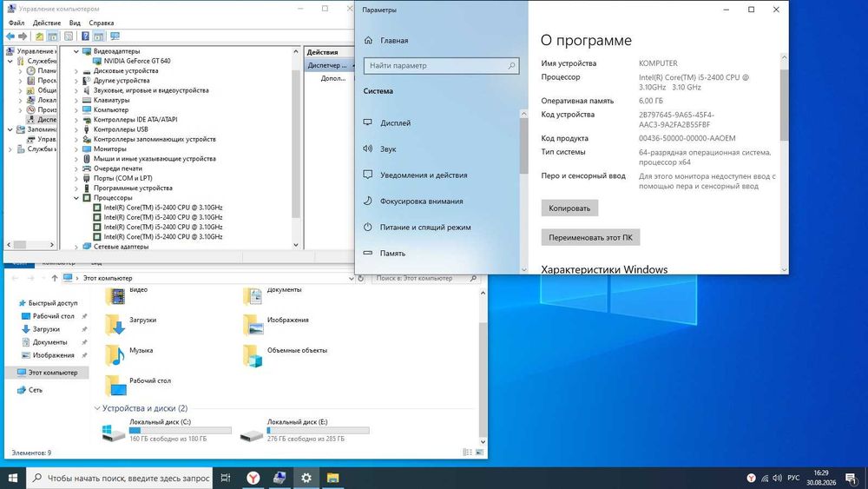Open the Объемные объекты folder icon

click(x=253, y=355)
